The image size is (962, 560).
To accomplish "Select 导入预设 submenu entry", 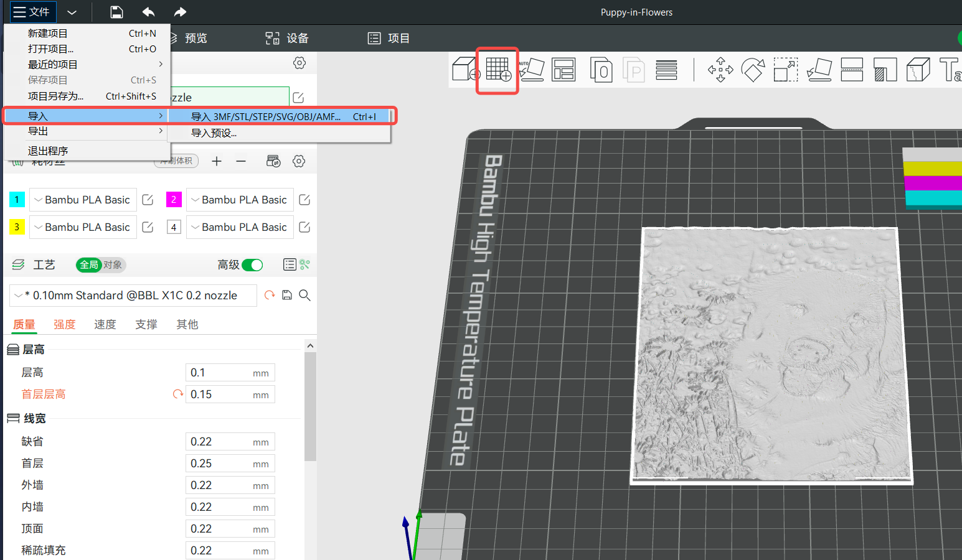I will coord(279,133).
